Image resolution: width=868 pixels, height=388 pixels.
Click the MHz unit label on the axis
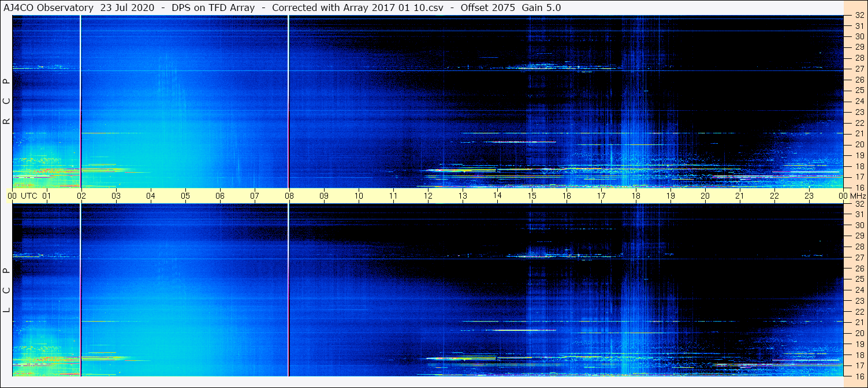point(855,196)
